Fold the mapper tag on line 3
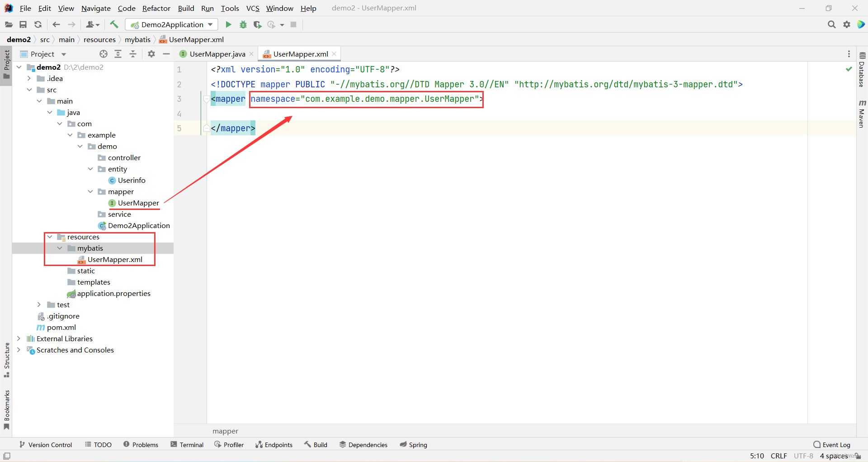Viewport: 868px width, 462px height. pos(206,99)
